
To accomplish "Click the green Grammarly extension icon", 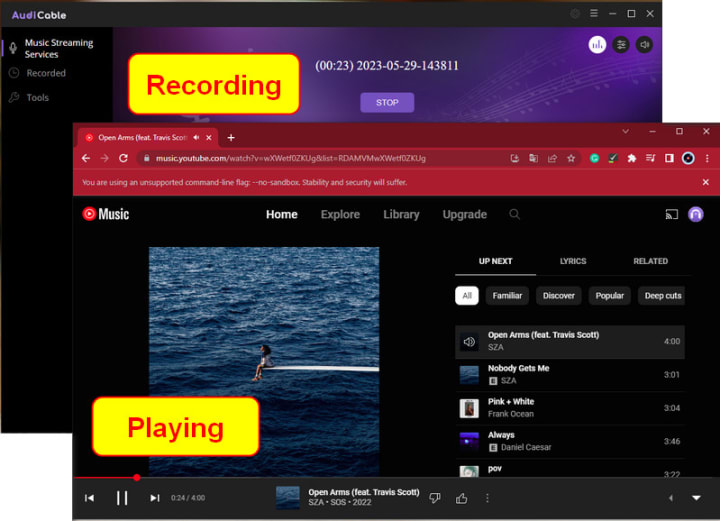I will (595, 158).
